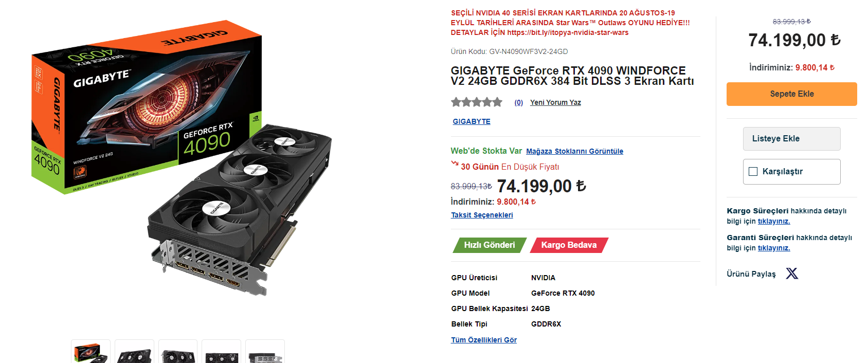868x363 pixels.
Task: Select the fifth thumbnail showing ports
Action: tap(265, 352)
